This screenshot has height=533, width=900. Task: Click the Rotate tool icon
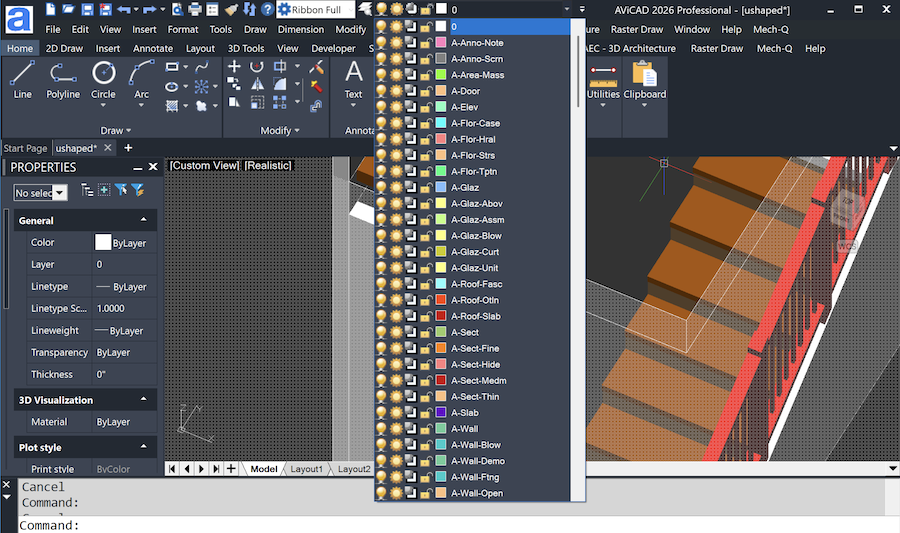click(x=257, y=66)
